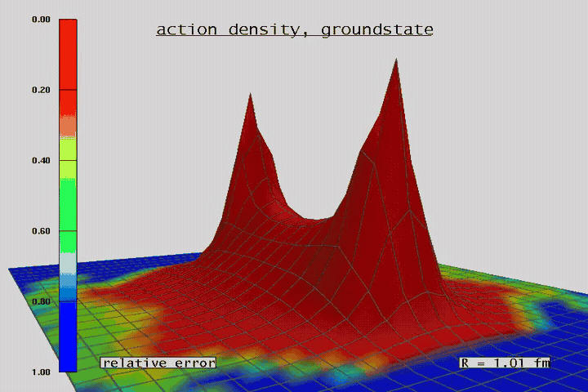Screen dimensions: 588x392
Task: Click the saddle valley between the two peaks
Action: coord(314,218)
